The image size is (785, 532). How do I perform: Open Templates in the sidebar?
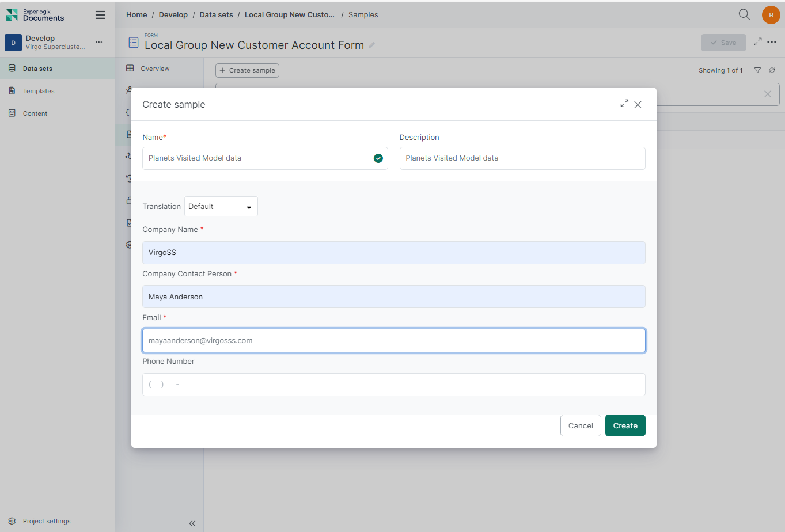tap(39, 91)
